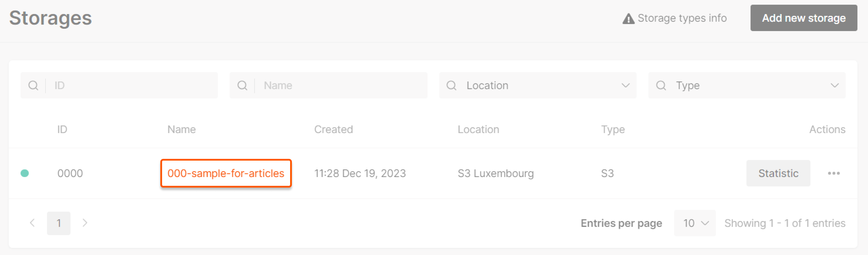Image resolution: width=868 pixels, height=255 pixels.
Task: Click the ID search magnifier icon
Action: tap(33, 85)
